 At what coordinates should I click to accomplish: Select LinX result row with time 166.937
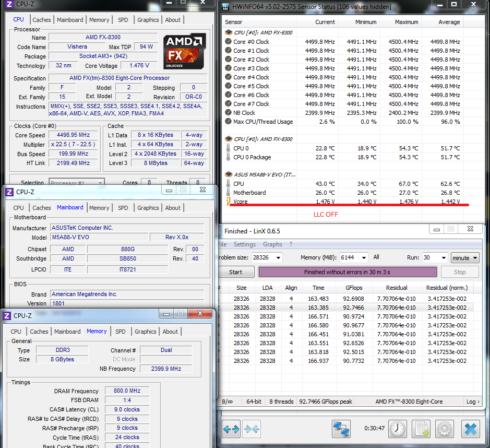tap(345, 360)
